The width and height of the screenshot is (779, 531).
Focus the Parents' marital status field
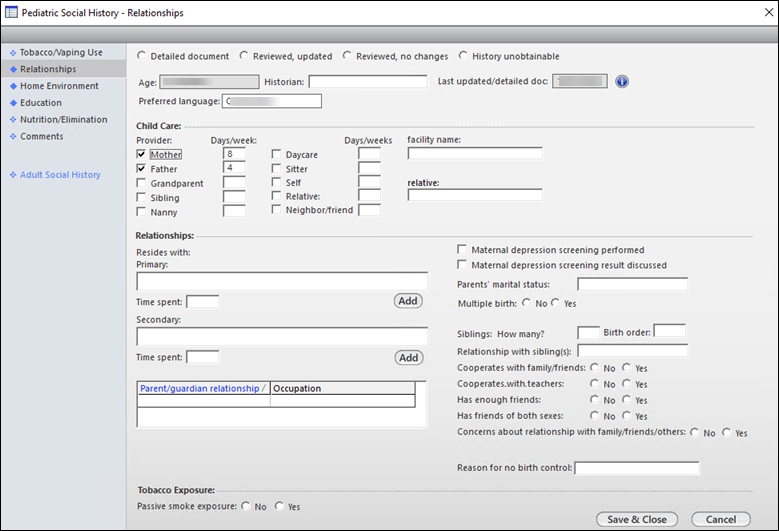[x=632, y=284]
